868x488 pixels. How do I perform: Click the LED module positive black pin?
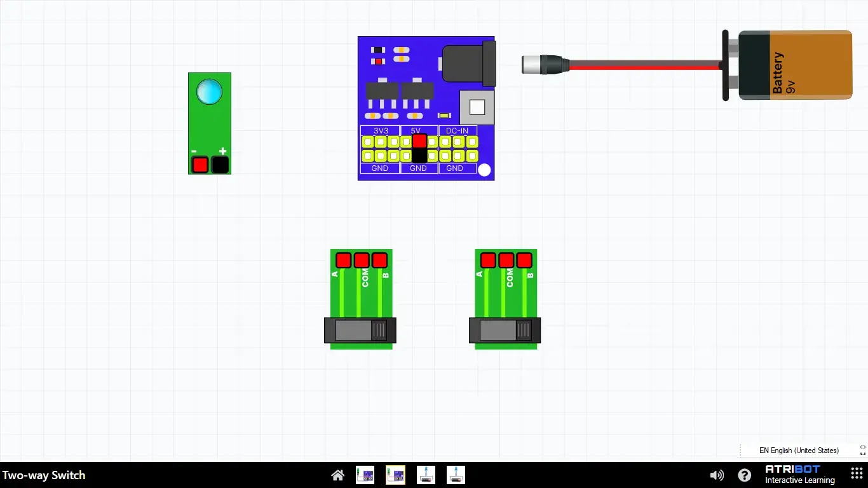(220, 165)
